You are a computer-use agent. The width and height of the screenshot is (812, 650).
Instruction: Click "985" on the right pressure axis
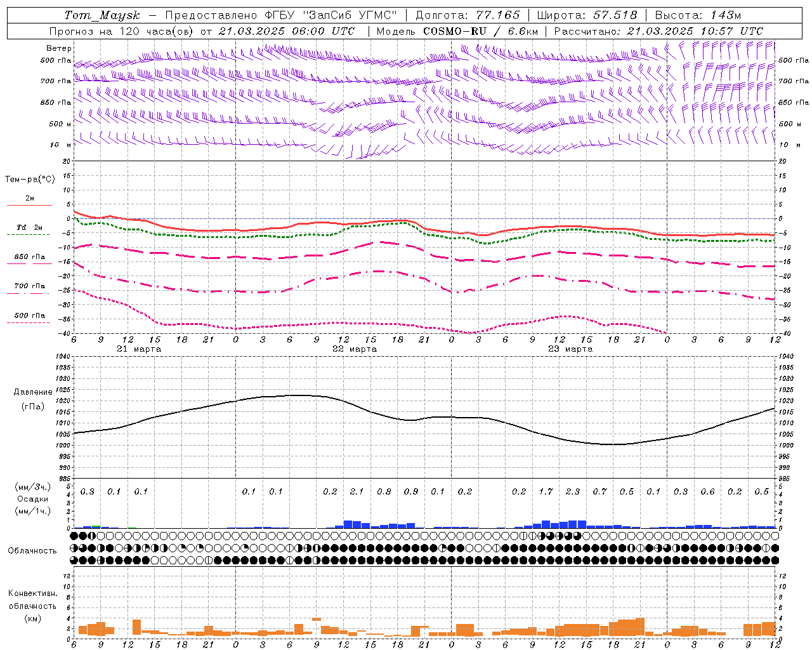coord(784,479)
